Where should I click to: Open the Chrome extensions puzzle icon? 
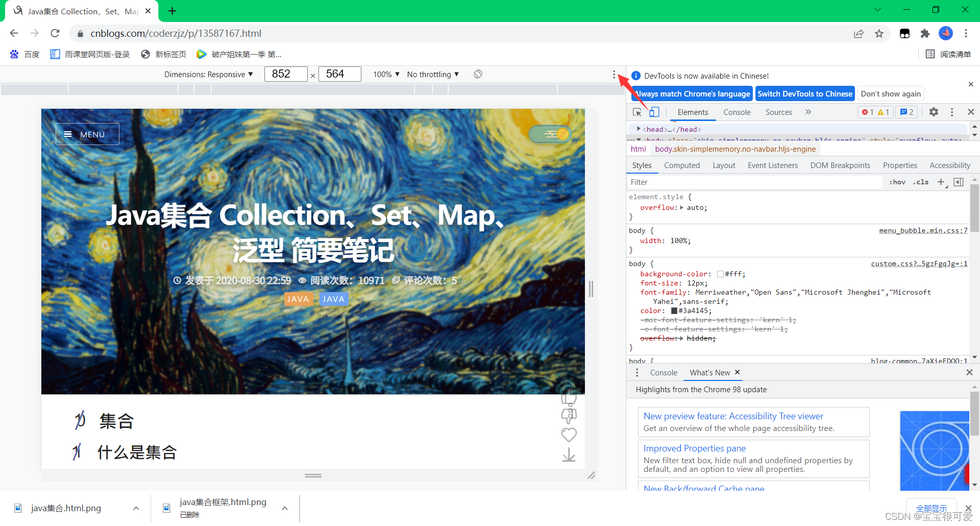(x=925, y=34)
